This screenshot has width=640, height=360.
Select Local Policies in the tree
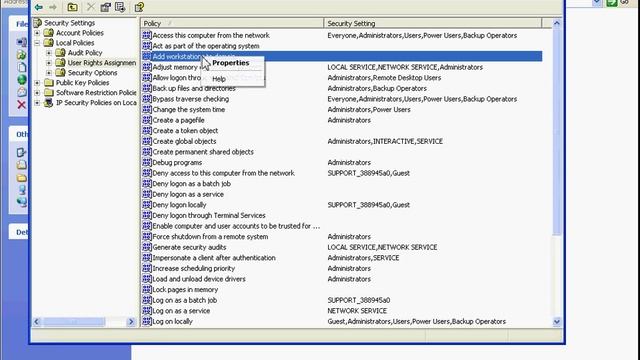coord(75,42)
